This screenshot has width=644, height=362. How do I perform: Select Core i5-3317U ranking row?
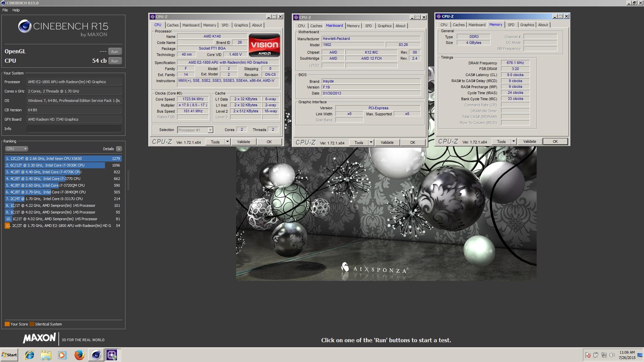(x=63, y=199)
